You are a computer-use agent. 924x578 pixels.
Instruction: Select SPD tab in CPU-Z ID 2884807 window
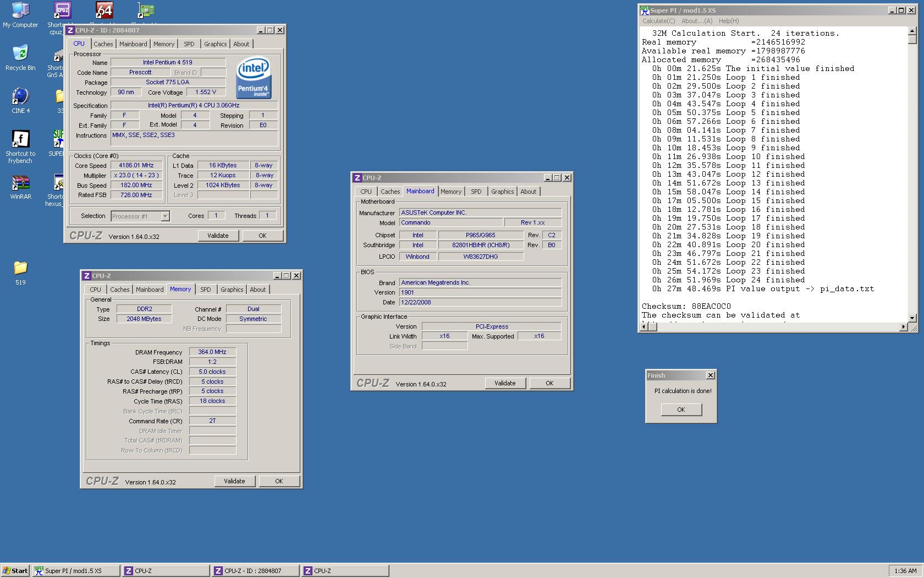pos(189,44)
